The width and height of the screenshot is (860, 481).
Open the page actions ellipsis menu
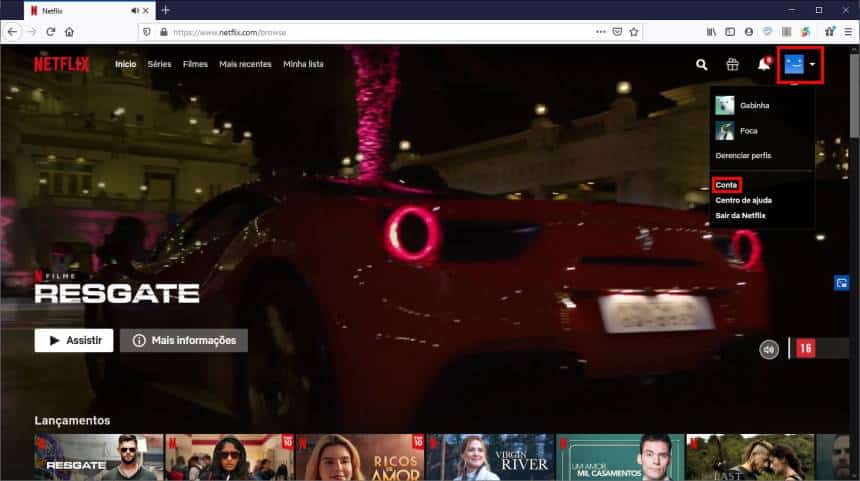[x=601, y=32]
